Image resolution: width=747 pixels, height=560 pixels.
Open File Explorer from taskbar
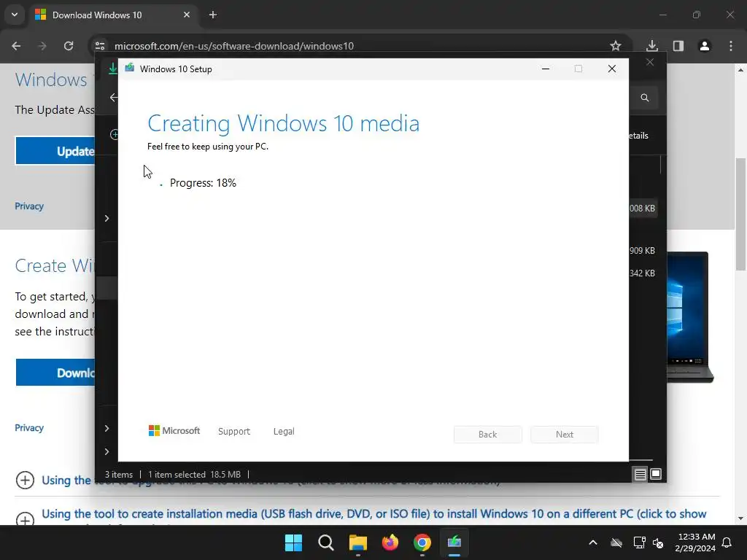pos(357,542)
